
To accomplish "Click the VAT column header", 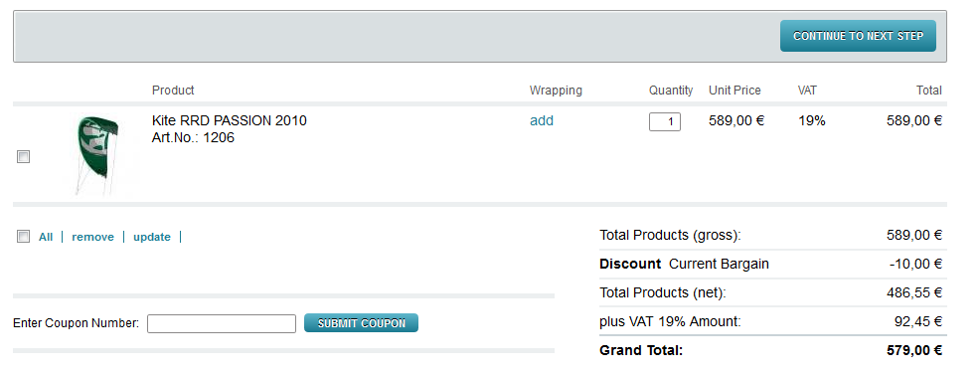I will click(807, 90).
